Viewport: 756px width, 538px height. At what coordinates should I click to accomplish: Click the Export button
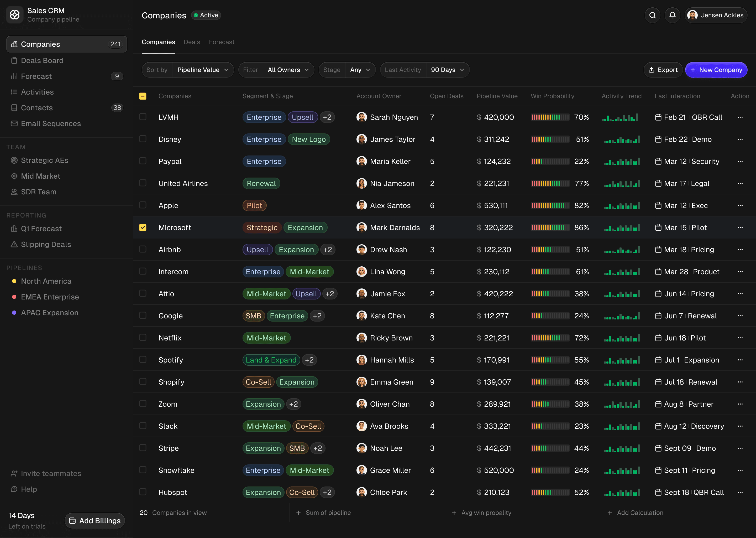[x=663, y=70]
